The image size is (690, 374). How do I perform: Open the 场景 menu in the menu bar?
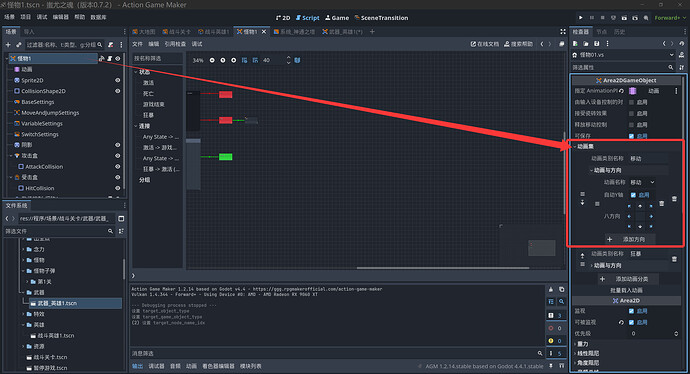point(9,17)
